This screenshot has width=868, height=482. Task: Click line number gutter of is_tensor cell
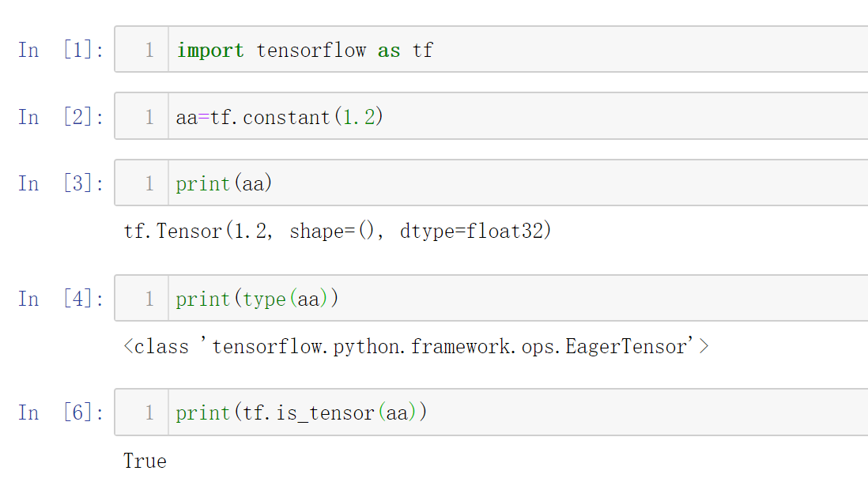point(142,412)
